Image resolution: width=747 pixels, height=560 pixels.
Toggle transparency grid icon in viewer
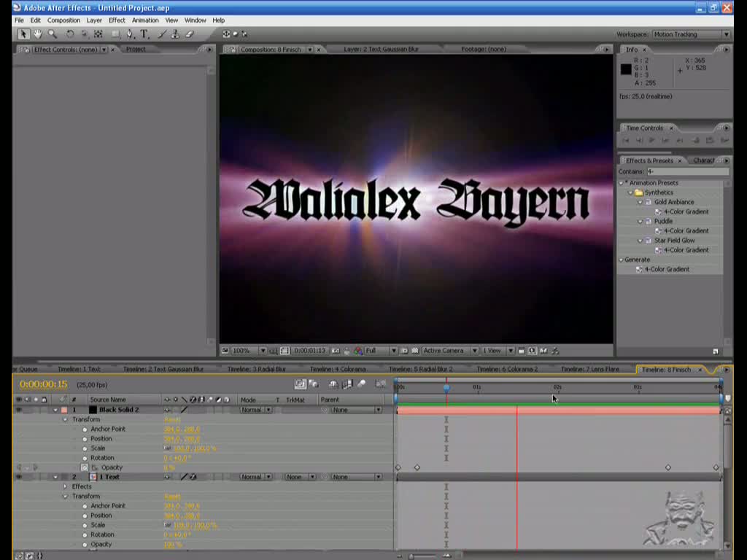(415, 351)
